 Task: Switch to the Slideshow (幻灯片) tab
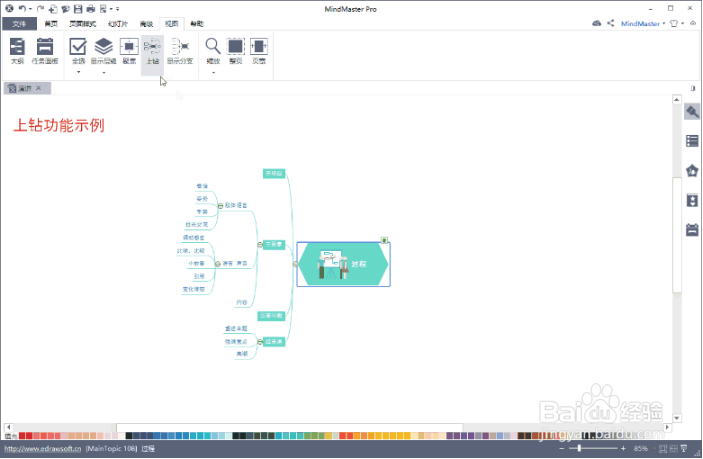click(118, 24)
